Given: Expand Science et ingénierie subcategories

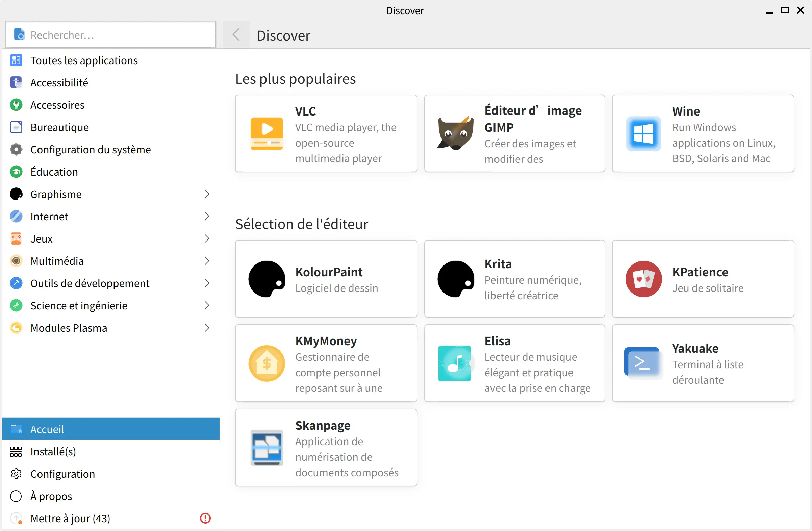Looking at the screenshot, I should coord(207,305).
